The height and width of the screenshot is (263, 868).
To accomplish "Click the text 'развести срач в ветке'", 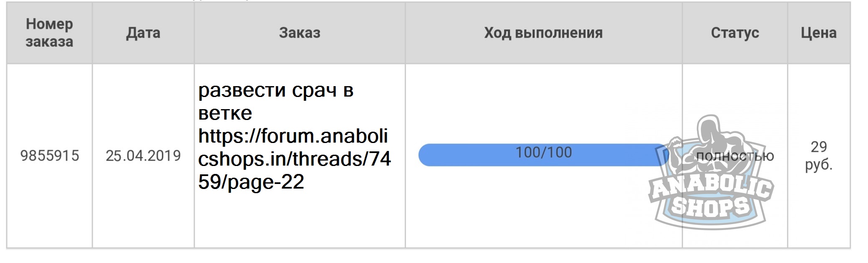I will (276, 101).
